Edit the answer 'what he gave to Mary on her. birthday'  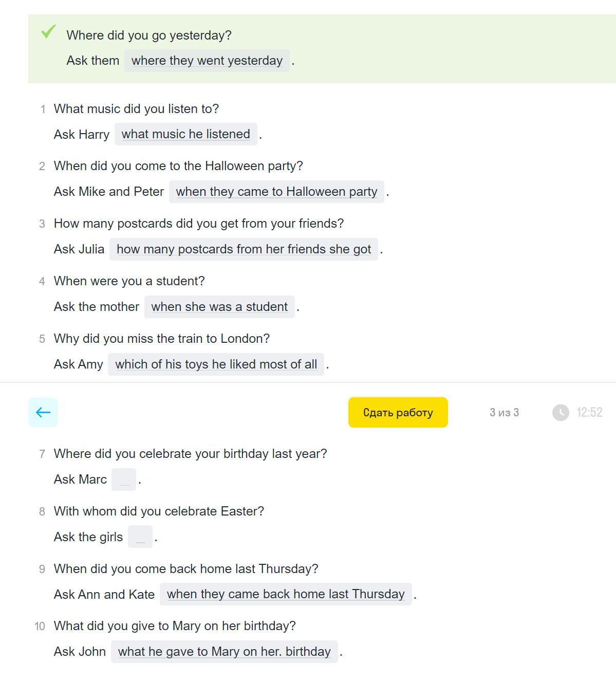tap(225, 652)
